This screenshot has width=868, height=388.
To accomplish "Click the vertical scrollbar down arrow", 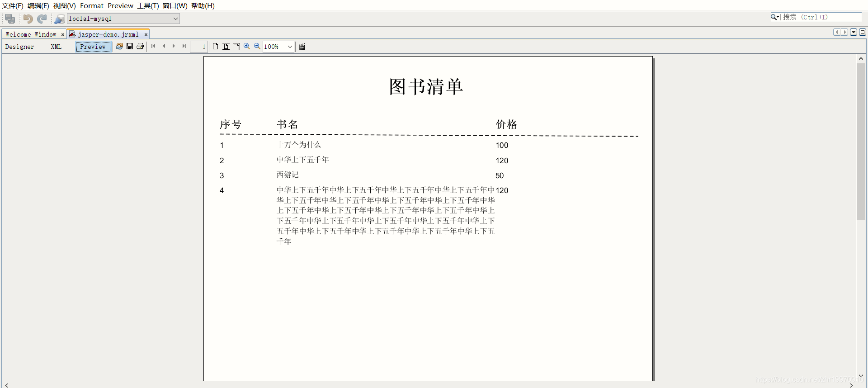I will pyautogui.click(x=861, y=376).
